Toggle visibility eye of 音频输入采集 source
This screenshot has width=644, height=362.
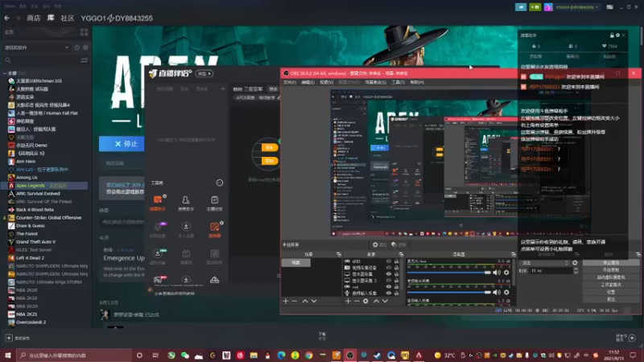tap(389, 293)
